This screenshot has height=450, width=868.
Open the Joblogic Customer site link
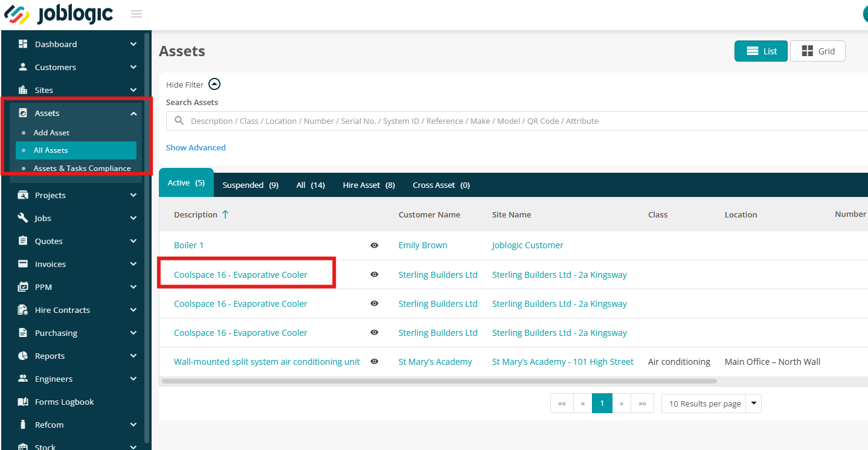pos(528,245)
